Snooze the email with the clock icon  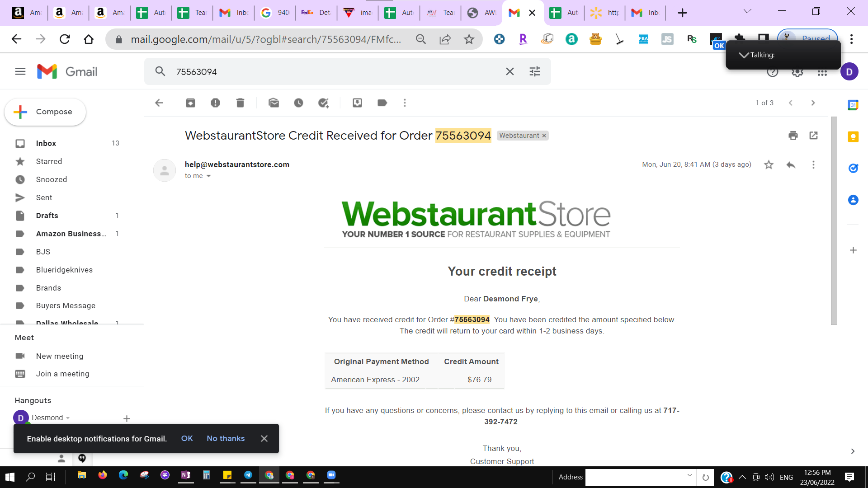[298, 103]
